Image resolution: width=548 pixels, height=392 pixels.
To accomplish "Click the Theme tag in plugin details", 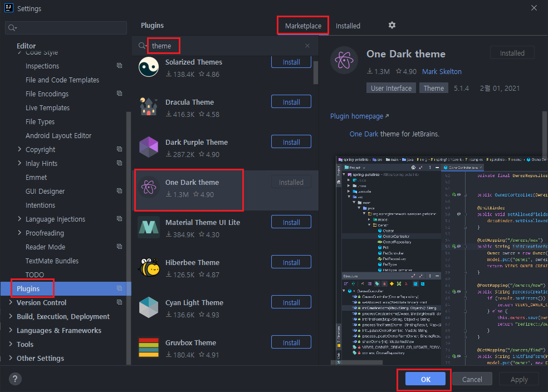I will [433, 88].
